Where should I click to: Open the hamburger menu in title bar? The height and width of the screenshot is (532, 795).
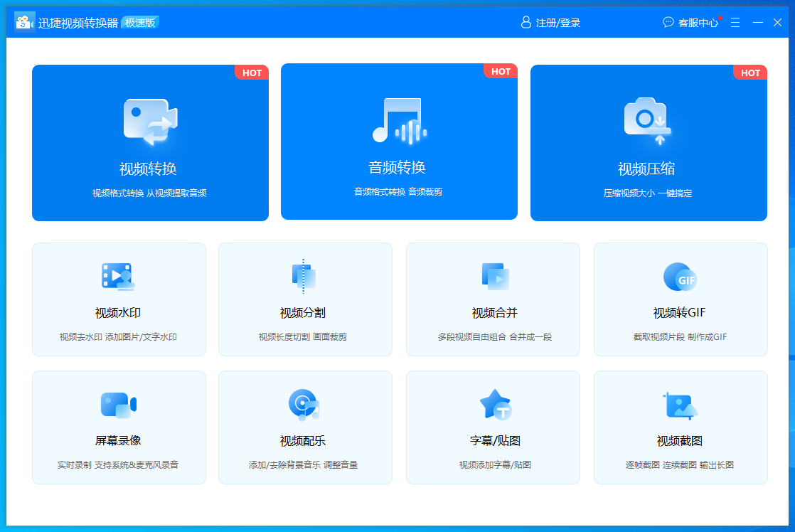point(735,23)
